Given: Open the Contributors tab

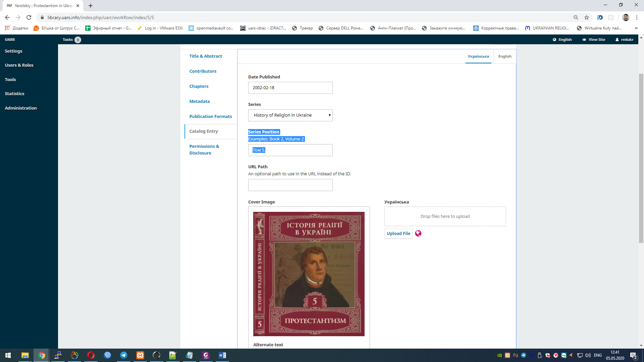Looking at the screenshot, I should pos(203,71).
